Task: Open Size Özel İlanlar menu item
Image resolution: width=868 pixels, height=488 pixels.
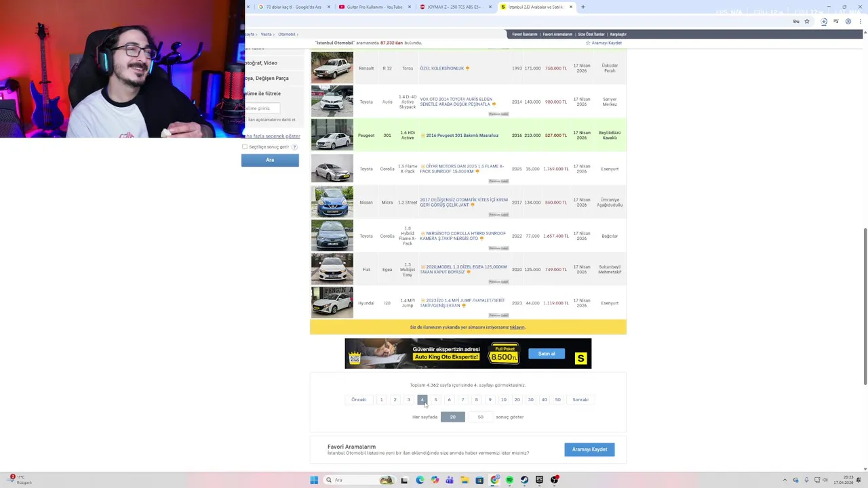Action: (x=591, y=34)
